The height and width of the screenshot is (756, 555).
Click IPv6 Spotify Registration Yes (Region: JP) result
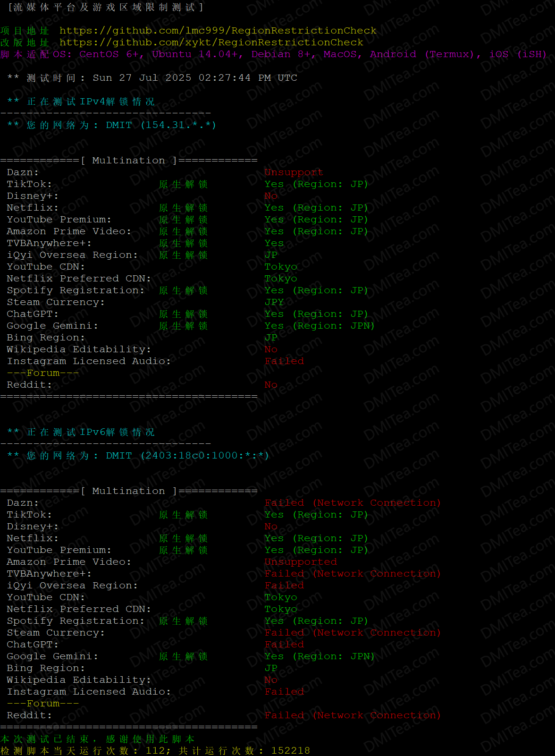[316, 621]
